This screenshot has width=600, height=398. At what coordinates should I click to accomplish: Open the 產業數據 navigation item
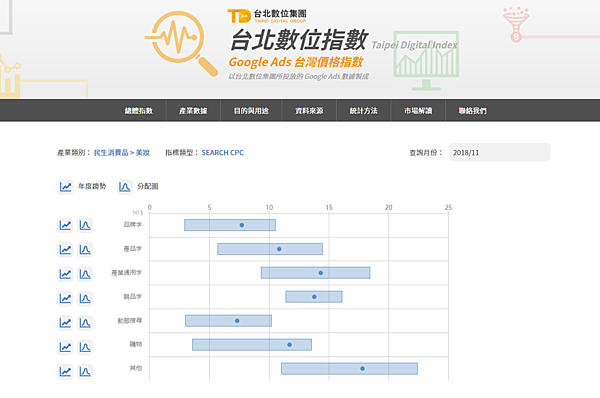point(193,111)
